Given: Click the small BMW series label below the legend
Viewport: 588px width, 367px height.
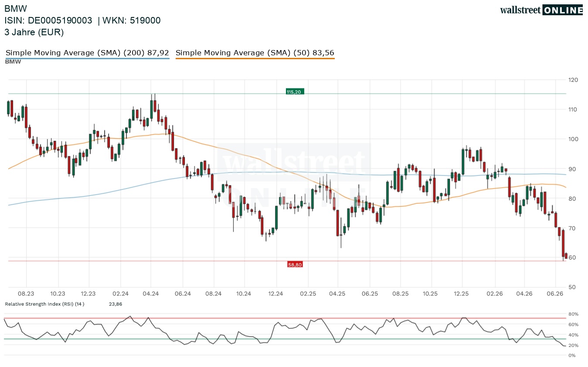Looking at the screenshot, I should 13,62.
